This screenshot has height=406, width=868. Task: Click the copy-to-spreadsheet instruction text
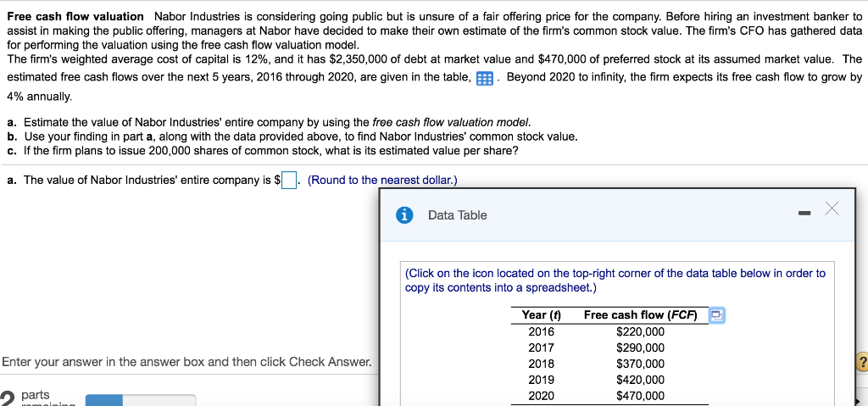615,281
